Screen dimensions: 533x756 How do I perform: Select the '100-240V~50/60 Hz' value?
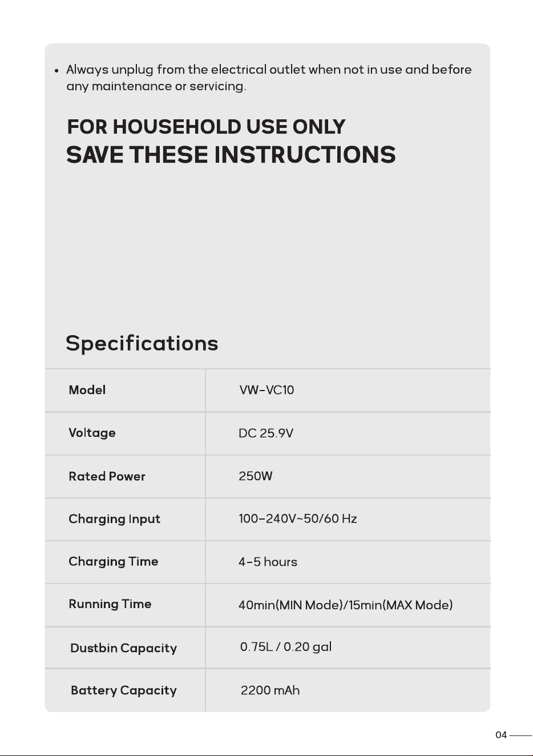[x=298, y=518]
